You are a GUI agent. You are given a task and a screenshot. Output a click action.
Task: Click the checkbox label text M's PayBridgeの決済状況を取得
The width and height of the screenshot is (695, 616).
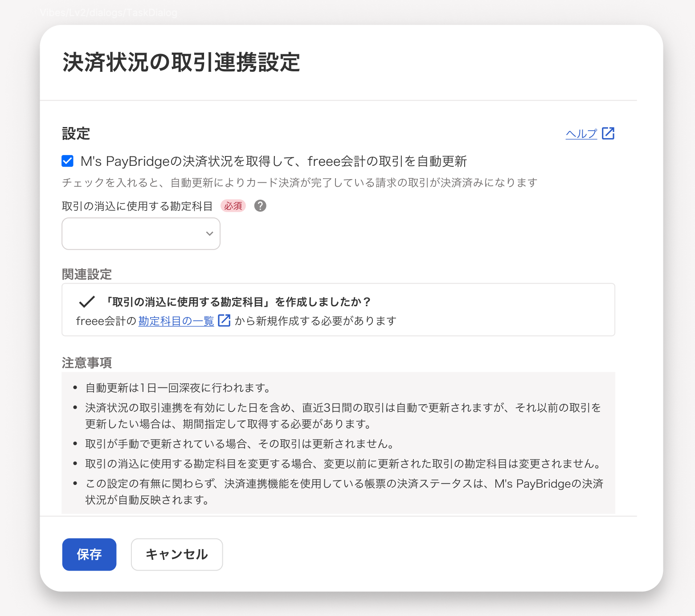(x=274, y=161)
